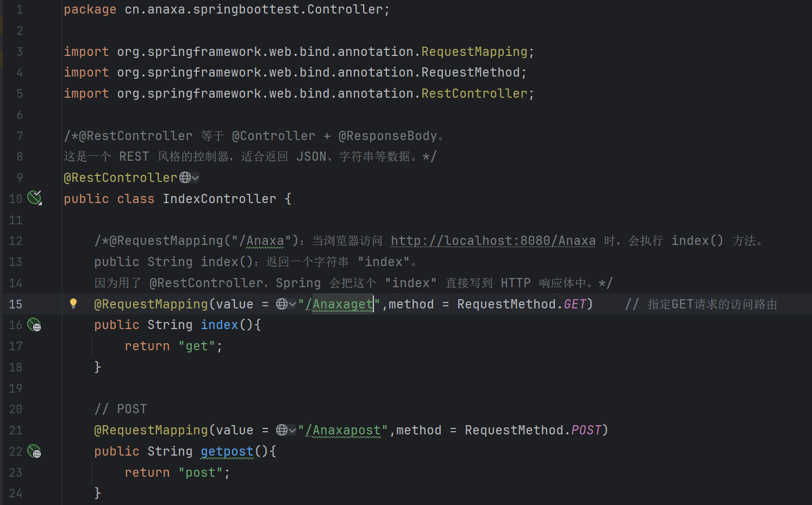
Task: Click RestController in the line 5 import
Action: [x=474, y=93]
